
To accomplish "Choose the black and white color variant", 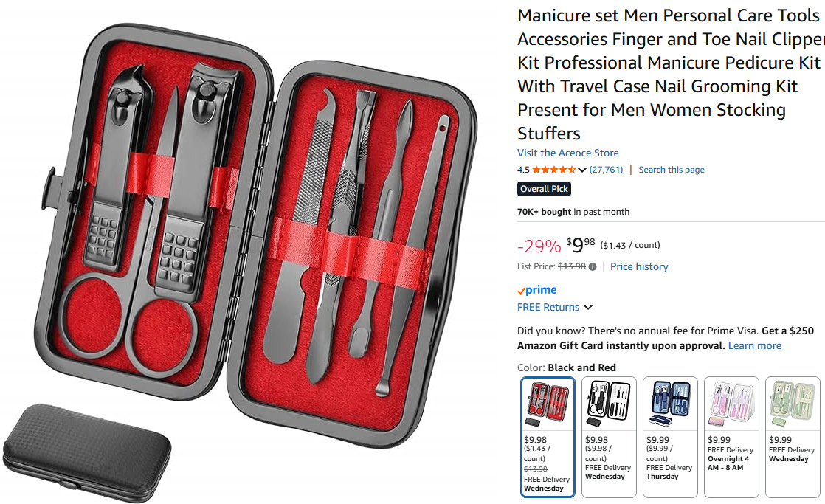I will tap(609, 437).
